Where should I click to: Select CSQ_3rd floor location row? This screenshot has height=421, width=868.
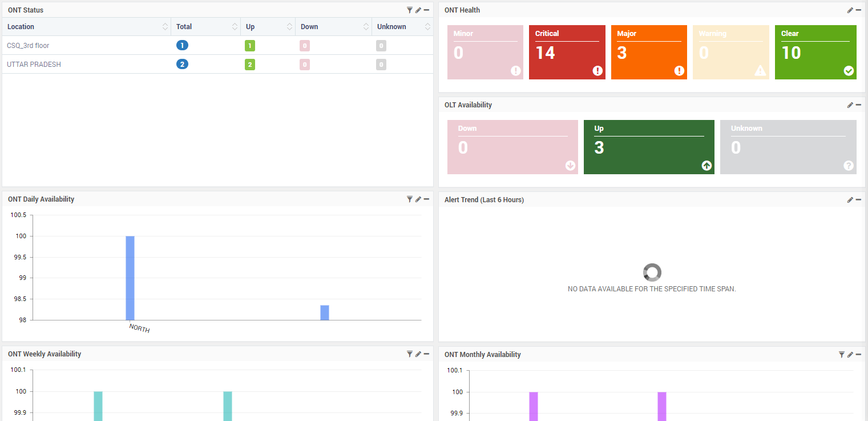click(x=217, y=45)
